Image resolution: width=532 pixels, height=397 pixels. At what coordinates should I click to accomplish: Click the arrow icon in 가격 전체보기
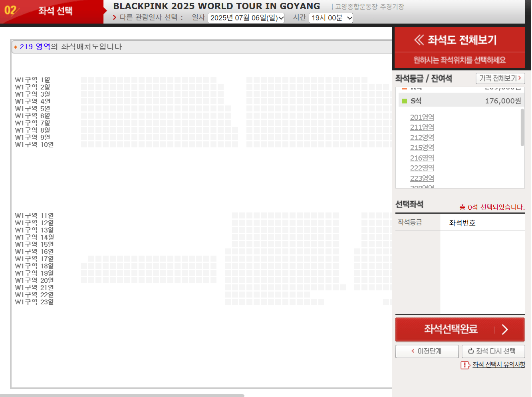520,78
